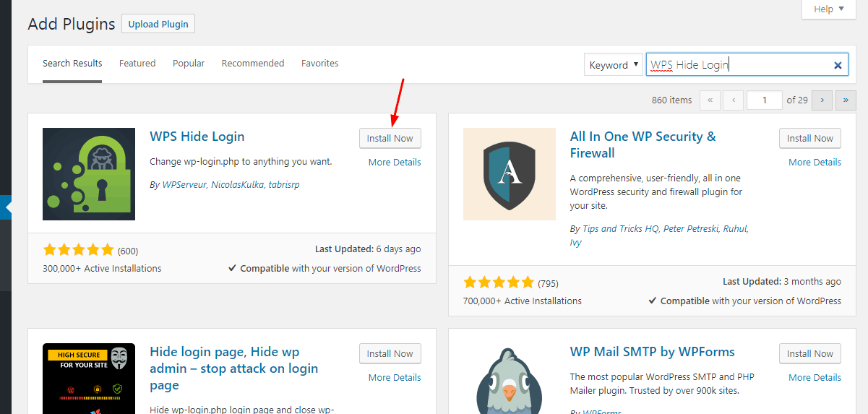868x414 pixels.
Task: Click Last Updated: 3 months ago text
Action: (x=782, y=281)
